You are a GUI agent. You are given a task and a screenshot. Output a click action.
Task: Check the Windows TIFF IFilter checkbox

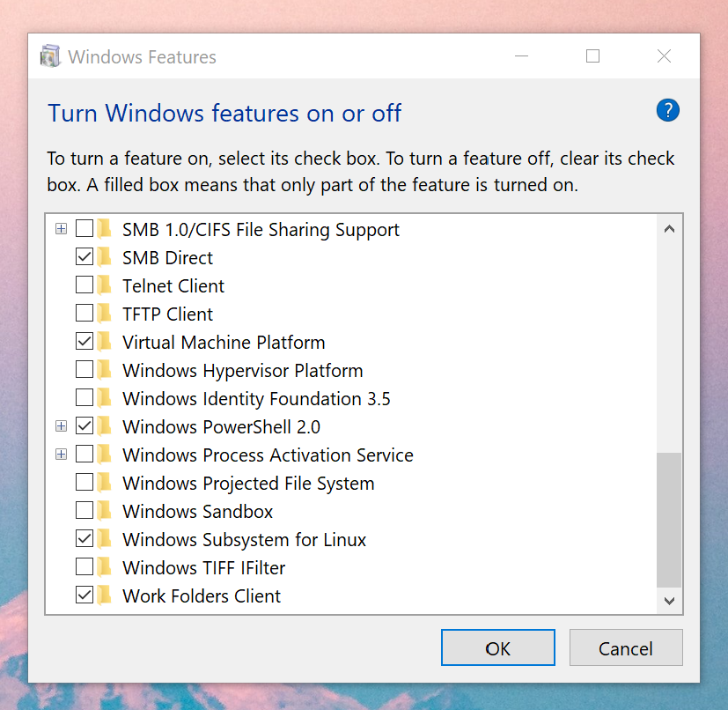[x=85, y=567]
